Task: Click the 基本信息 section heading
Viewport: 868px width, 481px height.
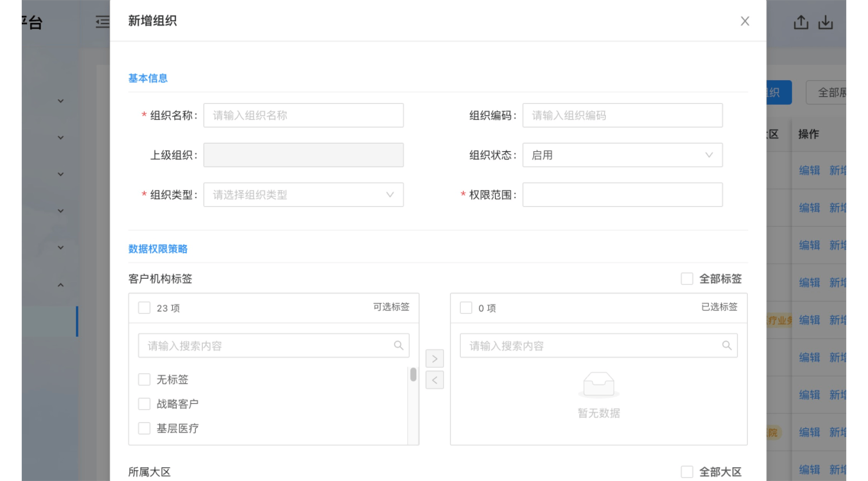Action: pos(148,78)
